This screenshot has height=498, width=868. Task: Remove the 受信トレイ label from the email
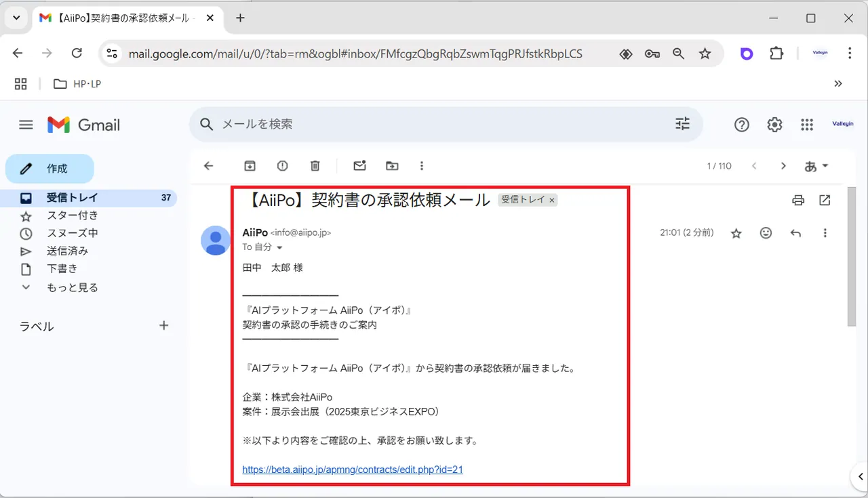pos(552,200)
